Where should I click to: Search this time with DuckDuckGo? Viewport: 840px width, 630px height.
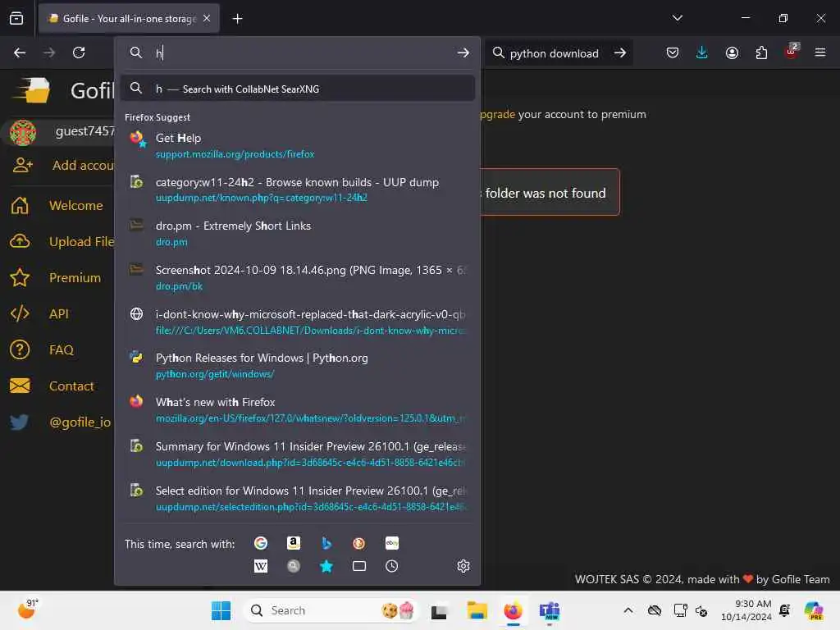[x=359, y=543]
